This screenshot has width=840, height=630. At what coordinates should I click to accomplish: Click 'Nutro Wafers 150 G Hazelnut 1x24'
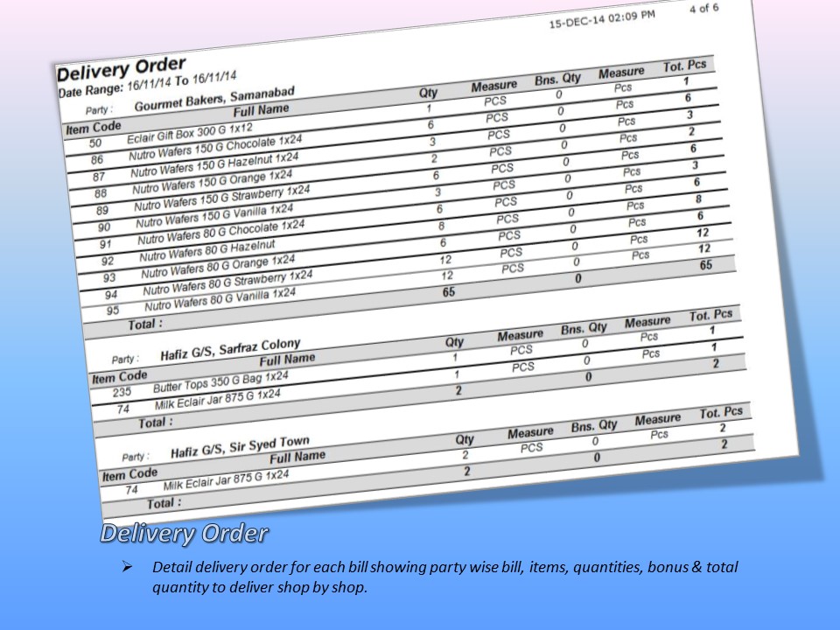pyautogui.click(x=214, y=165)
